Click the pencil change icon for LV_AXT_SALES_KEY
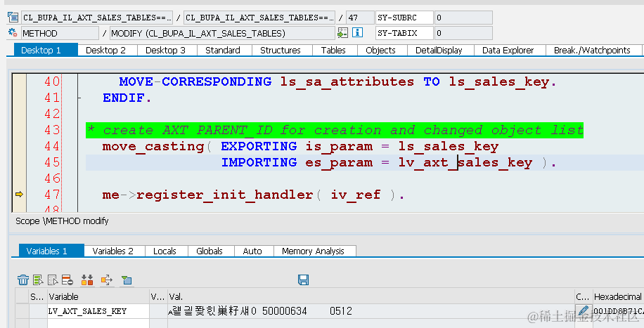The width and height of the screenshot is (644, 328). (x=584, y=311)
